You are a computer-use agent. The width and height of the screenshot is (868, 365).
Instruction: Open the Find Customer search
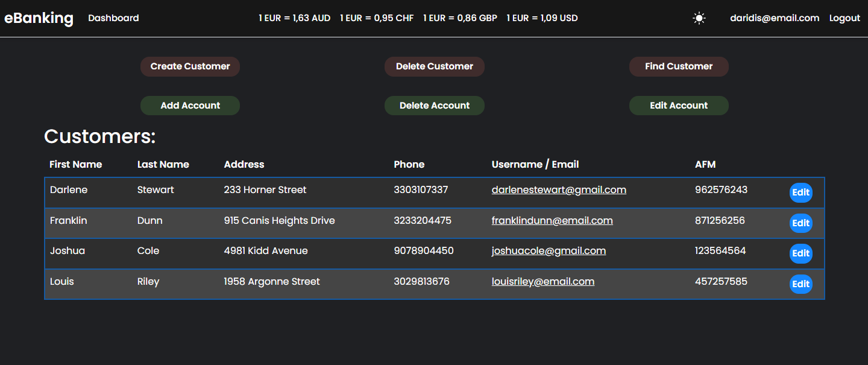tap(679, 66)
